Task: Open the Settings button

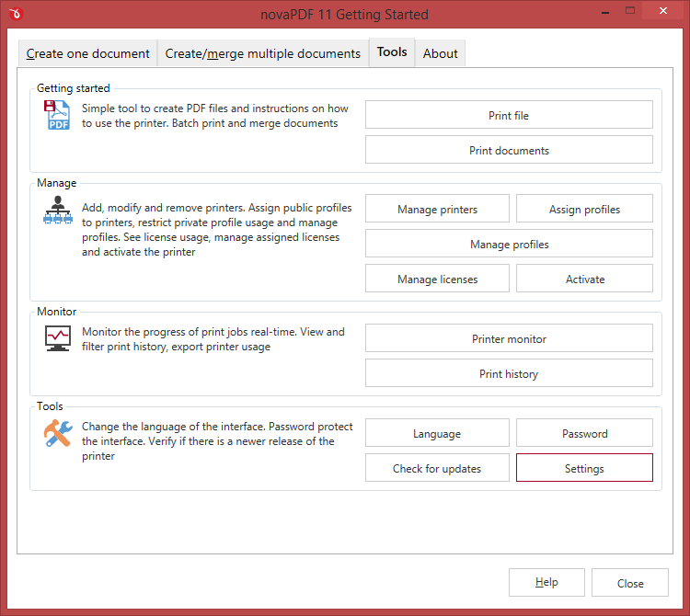Action: [x=584, y=468]
